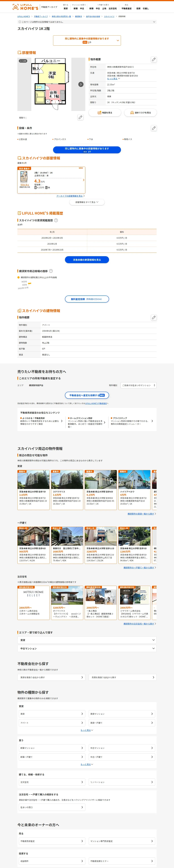
Task: Open 引越し in top navigation
Action: [x=146, y=8]
